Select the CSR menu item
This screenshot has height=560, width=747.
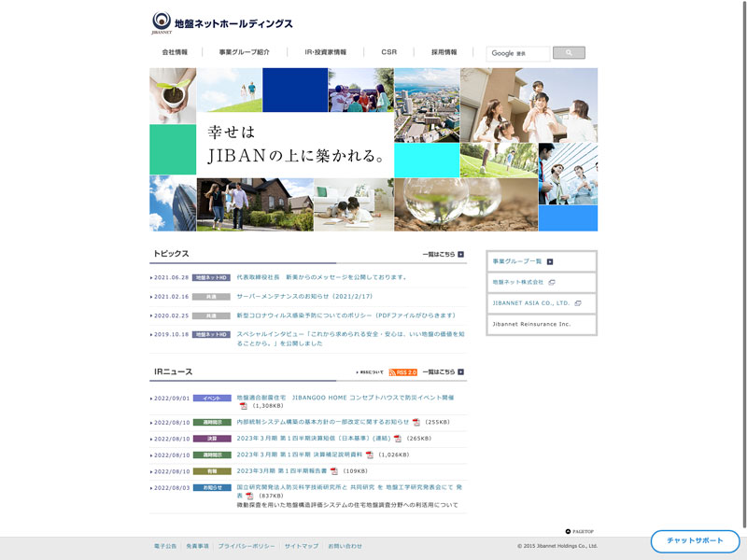pyautogui.click(x=389, y=52)
